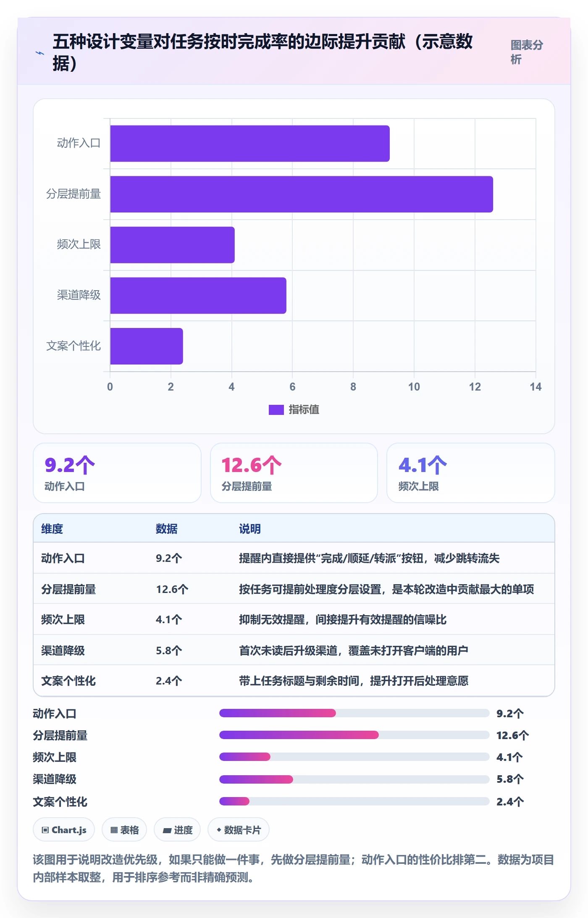Click the 数据 column header

point(167,529)
